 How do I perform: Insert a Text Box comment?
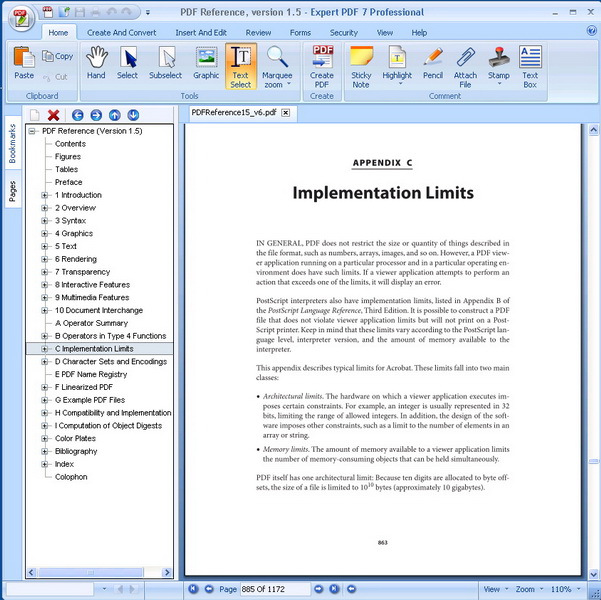pyautogui.click(x=530, y=66)
